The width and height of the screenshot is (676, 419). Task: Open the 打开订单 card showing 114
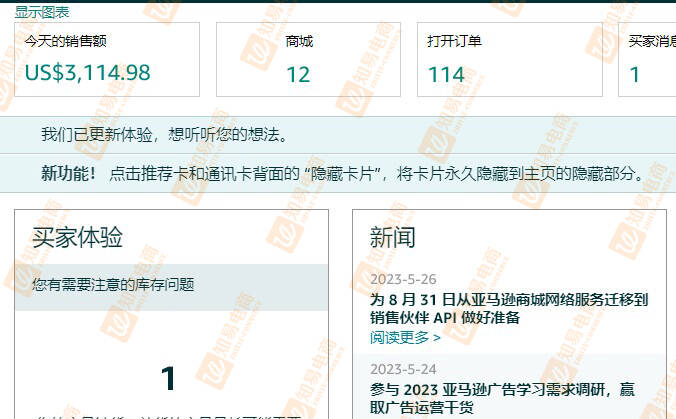pos(510,59)
